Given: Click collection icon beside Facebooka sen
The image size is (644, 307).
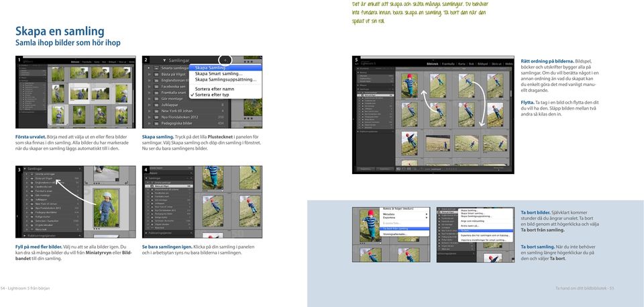Looking at the screenshot, I should point(156,87).
